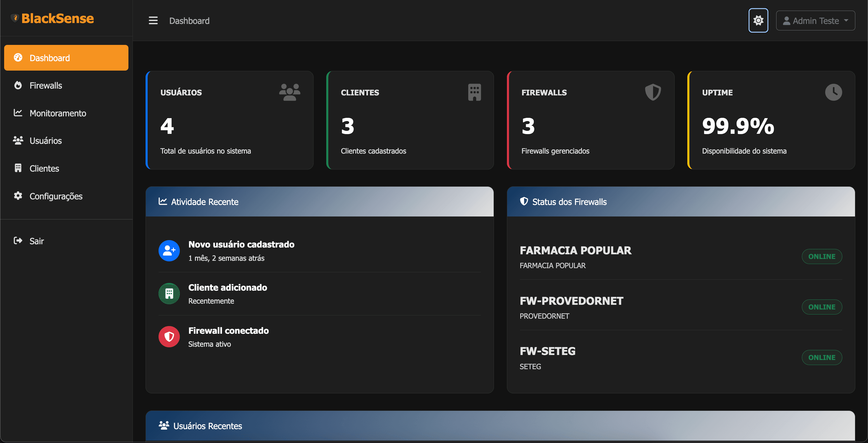Click the ONLINE badge for FW-SETEG
The height and width of the screenshot is (443, 868).
pos(822,358)
